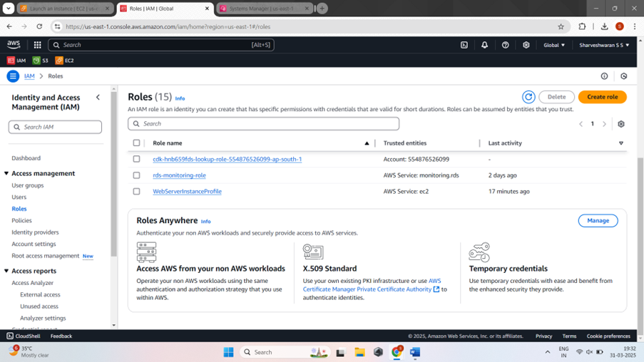The width and height of the screenshot is (644, 362).
Task: Check the rds-monitoring-role row checkbox
Action: click(x=136, y=175)
